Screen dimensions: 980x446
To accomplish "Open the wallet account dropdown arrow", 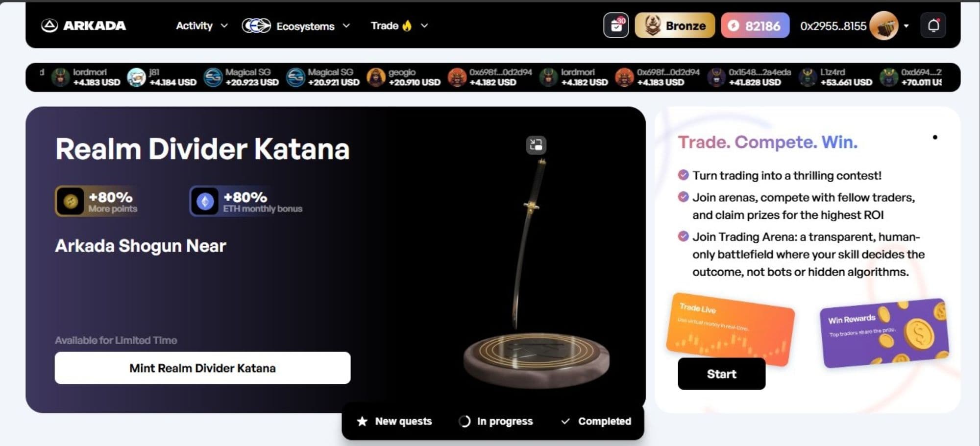I will tap(906, 26).
